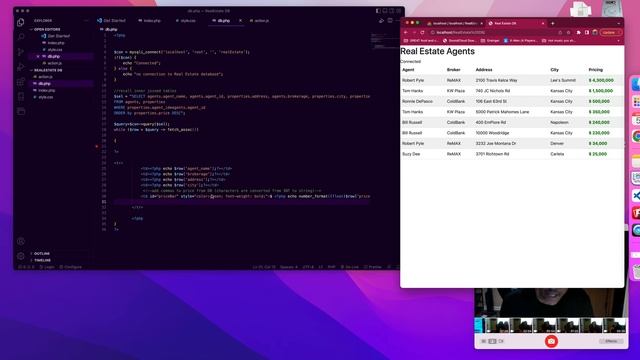The height and width of the screenshot is (360, 640).
Task: Bookmark this page with the star icon
Action: pyautogui.click(x=568, y=32)
